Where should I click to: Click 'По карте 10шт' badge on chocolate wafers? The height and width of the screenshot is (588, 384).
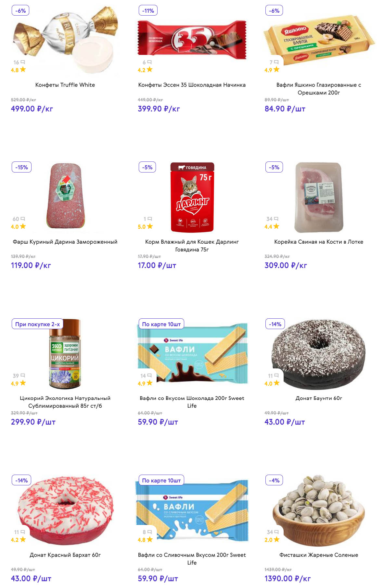coord(161,324)
